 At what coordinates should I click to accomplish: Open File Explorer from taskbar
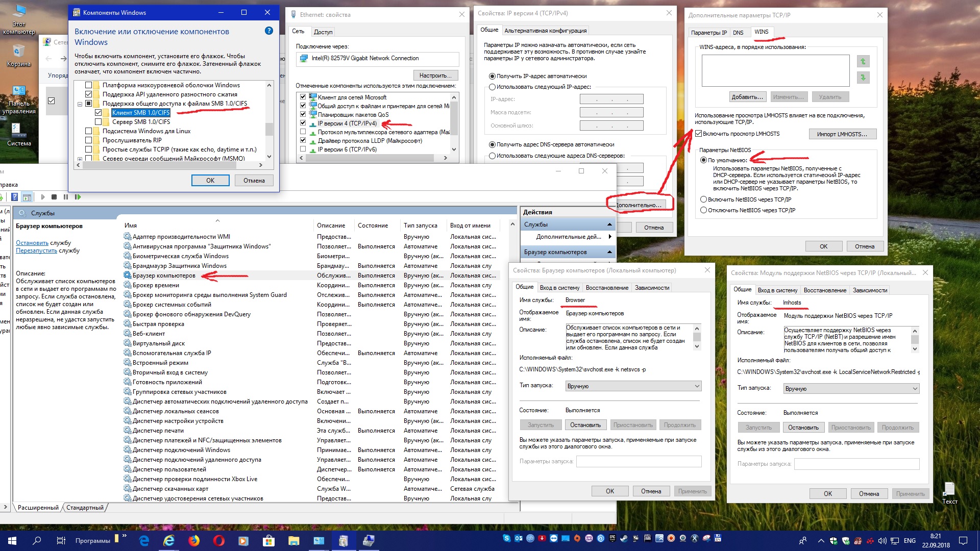(293, 541)
